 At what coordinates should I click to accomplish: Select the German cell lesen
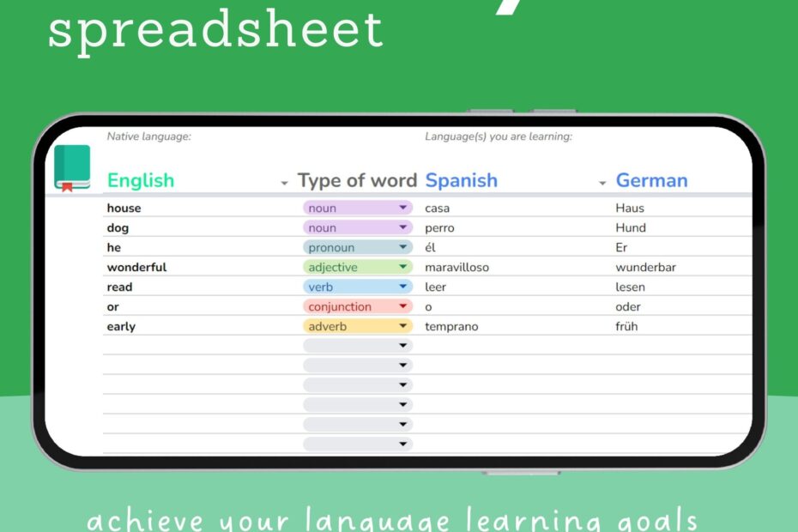point(630,287)
